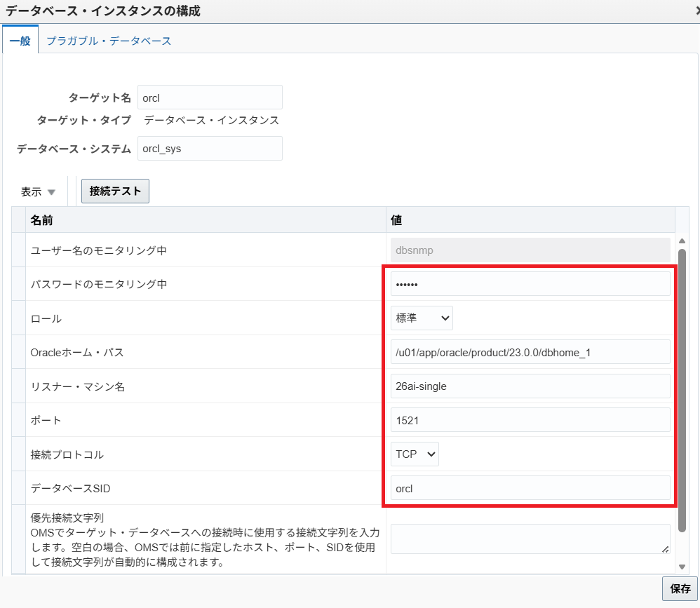The image size is (700, 608).
Task: Click the 保存 button
Action: click(x=680, y=588)
